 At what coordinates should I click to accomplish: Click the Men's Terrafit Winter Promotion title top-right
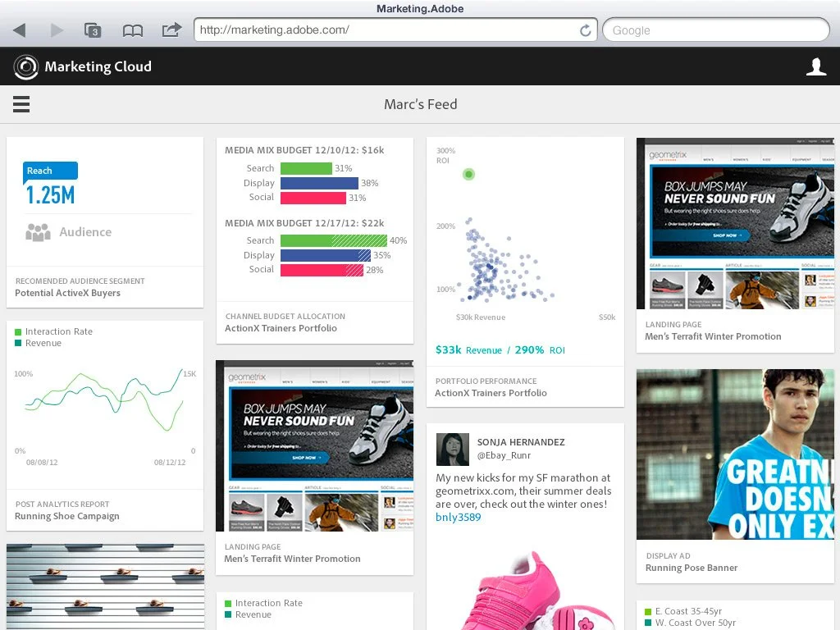click(x=713, y=336)
